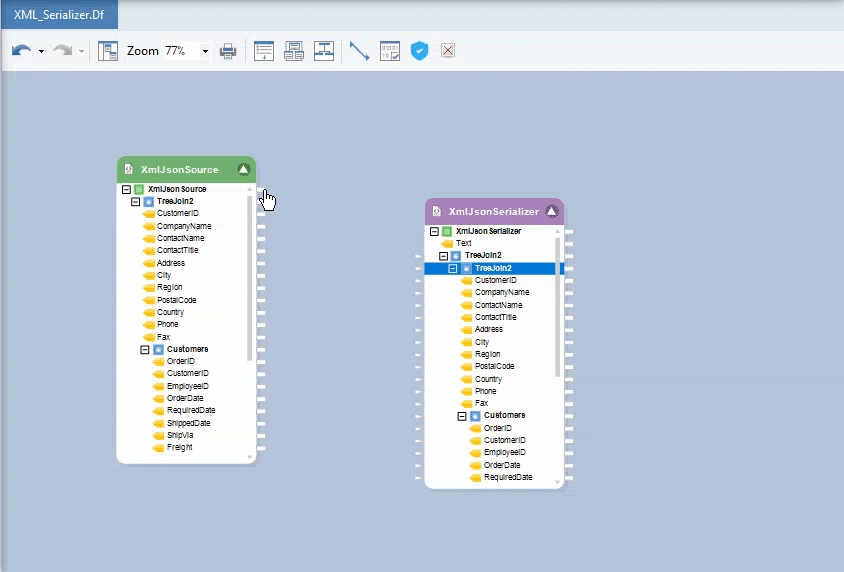The width and height of the screenshot is (844, 572).
Task: Click the Undo arrow icon
Action: point(21,51)
